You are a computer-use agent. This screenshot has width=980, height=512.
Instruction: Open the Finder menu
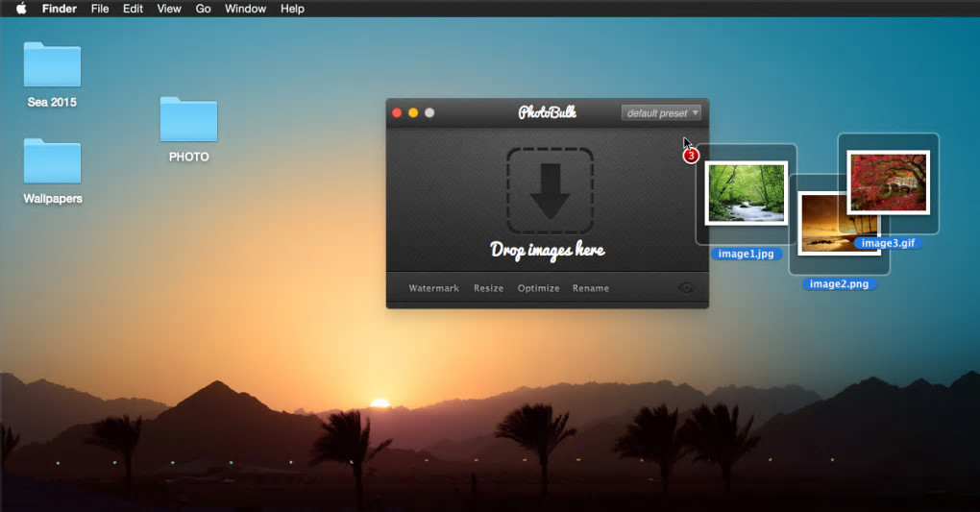pyautogui.click(x=60, y=9)
